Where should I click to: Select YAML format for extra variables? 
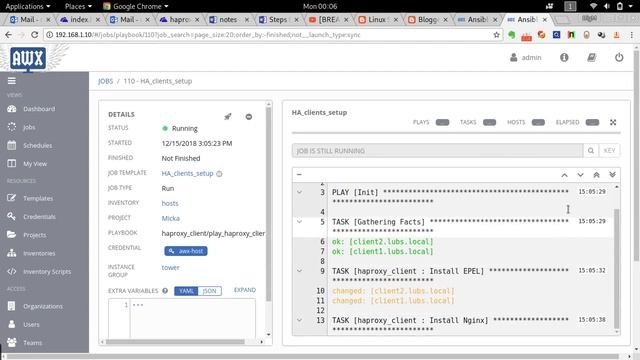[186, 291]
